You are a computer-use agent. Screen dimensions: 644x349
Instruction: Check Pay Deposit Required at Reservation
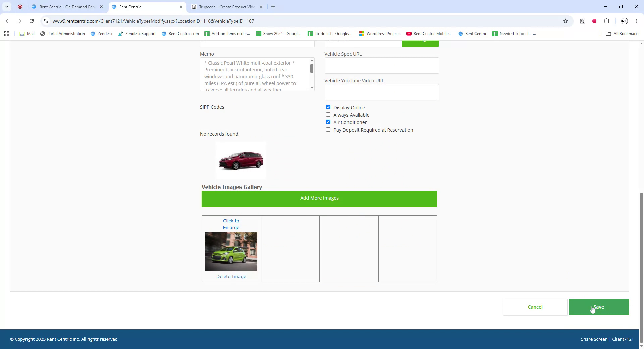point(328,129)
